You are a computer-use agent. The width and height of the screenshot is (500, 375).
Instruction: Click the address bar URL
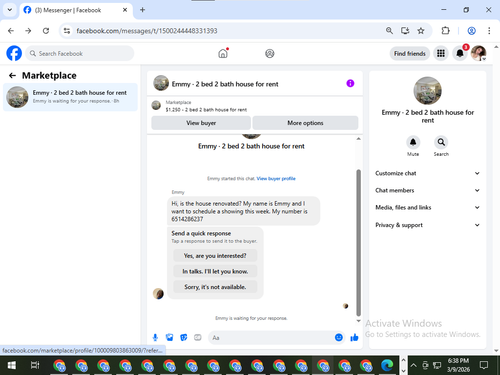pyautogui.click(x=147, y=31)
